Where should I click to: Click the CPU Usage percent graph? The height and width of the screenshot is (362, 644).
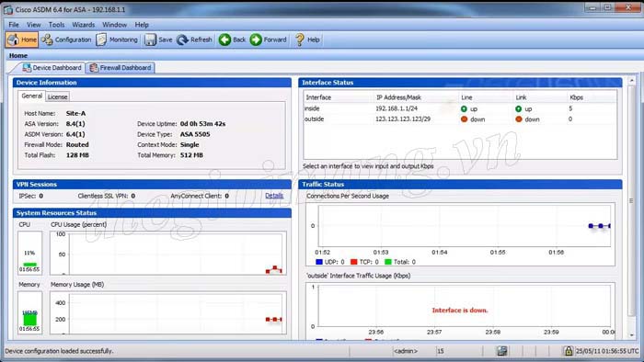coord(168,253)
